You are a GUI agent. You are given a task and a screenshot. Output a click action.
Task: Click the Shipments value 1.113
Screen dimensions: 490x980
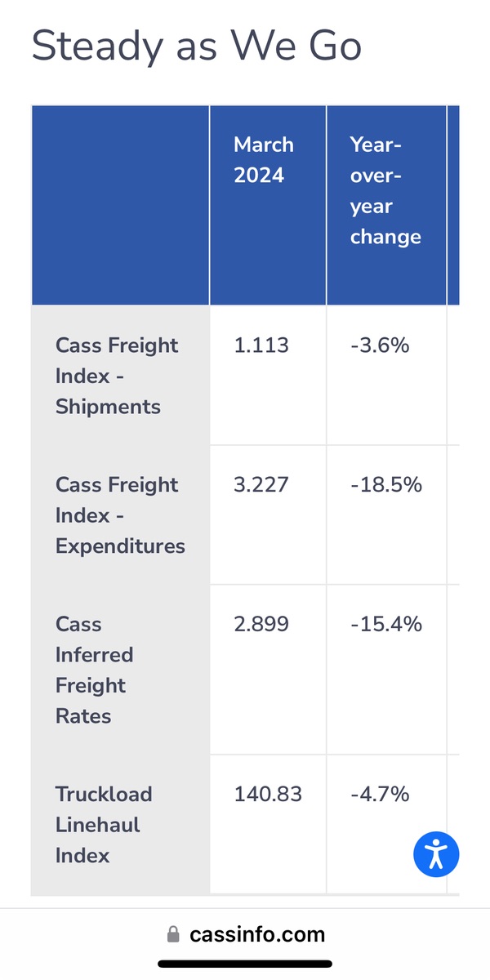[x=261, y=345]
